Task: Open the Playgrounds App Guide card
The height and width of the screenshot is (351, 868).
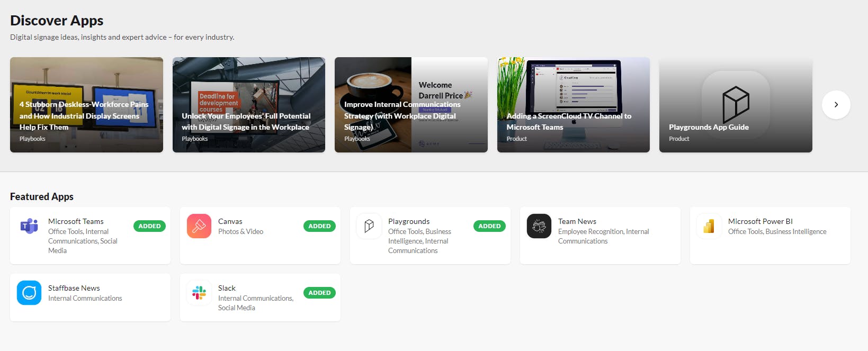Action: (736, 105)
